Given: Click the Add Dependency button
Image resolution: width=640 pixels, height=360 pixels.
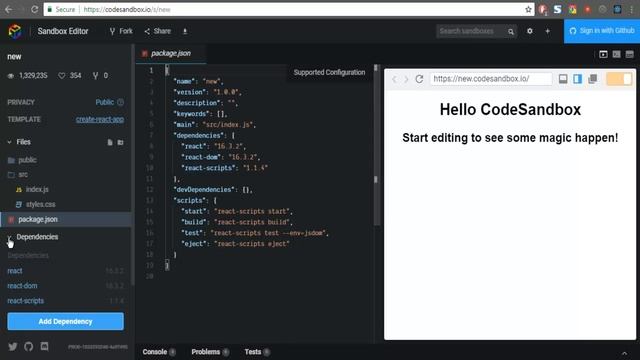Looking at the screenshot, I should [x=65, y=321].
